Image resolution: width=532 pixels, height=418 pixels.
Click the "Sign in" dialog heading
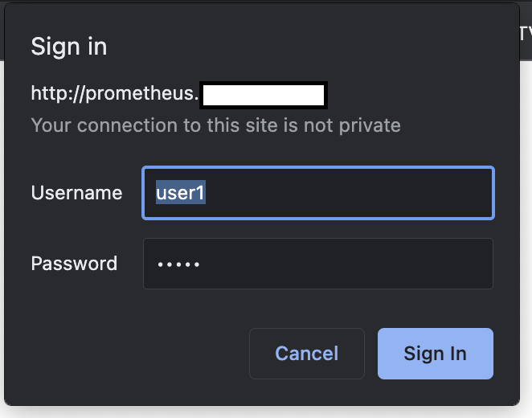pos(69,47)
